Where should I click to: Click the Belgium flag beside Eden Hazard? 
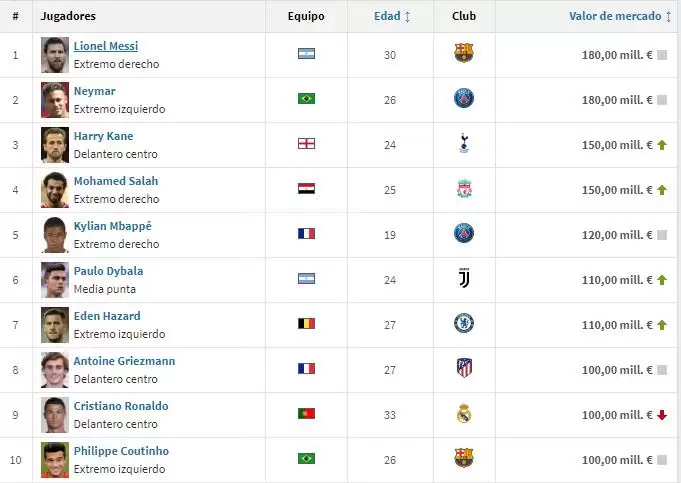coord(306,324)
